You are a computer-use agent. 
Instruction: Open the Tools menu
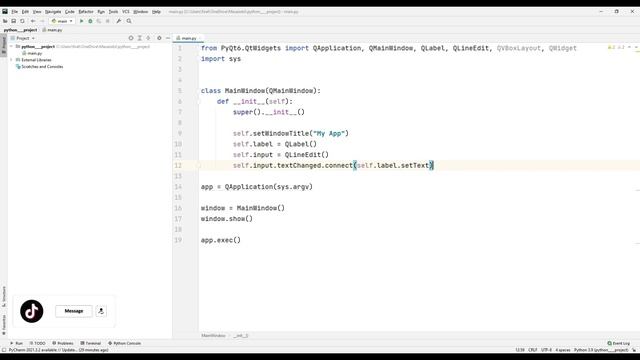[113, 12]
